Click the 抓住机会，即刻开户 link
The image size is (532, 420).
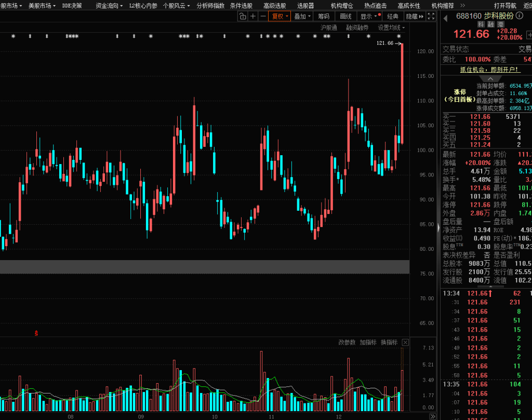[x=490, y=70]
